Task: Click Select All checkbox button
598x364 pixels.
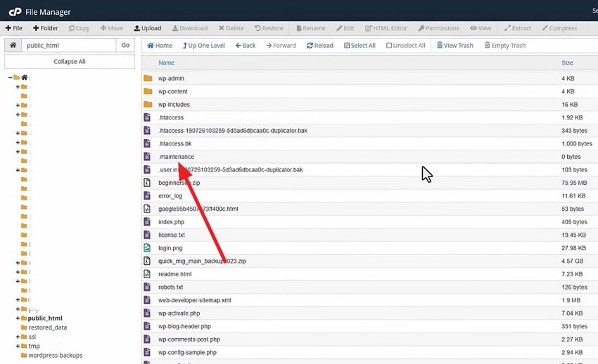Action: tap(360, 45)
